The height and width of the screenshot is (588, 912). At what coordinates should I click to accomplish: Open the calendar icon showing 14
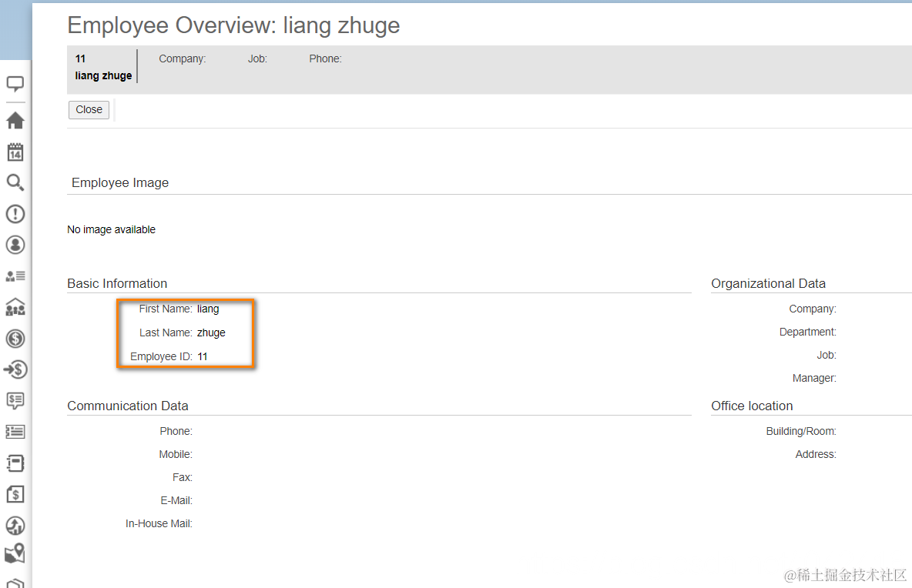tap(15, 152)
